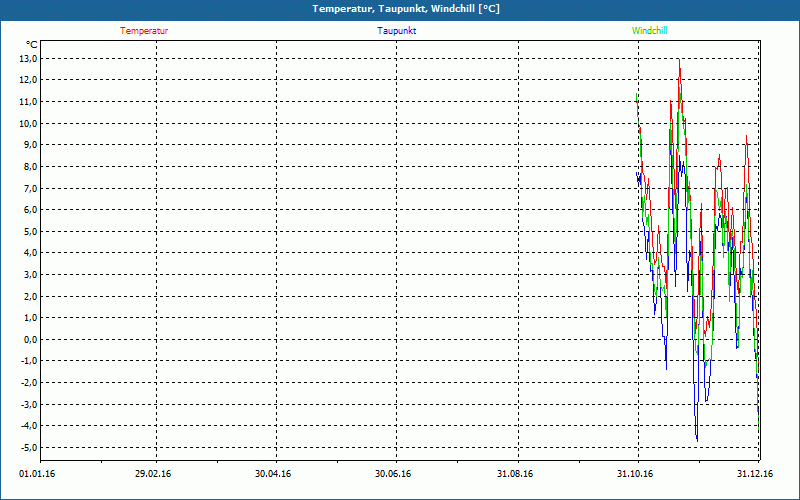Image resolution: width=800 pixels, height=500 pixels.
Task: Click the 8,0 y-axis value
Action: coord(31,166)
